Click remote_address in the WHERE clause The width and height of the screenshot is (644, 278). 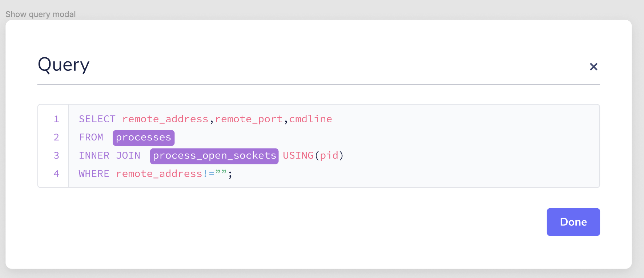(x=159, y=173)
